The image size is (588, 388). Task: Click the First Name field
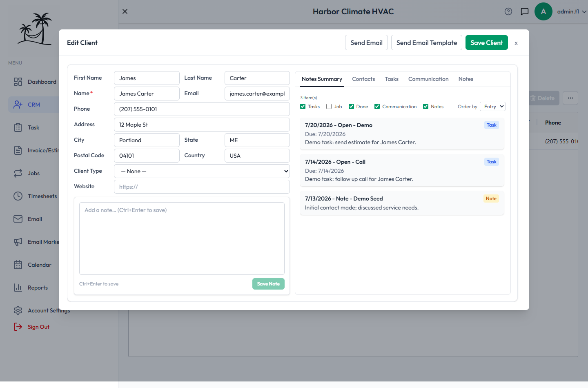click(x=147, y=78)
